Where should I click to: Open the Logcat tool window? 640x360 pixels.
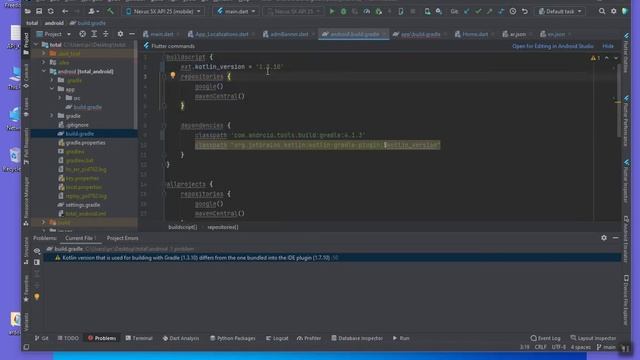click(x=277, y=338)
